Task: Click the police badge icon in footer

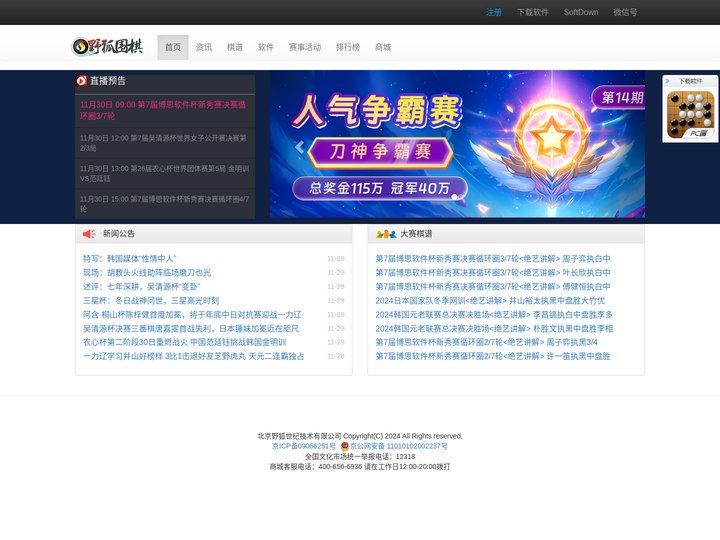Action: pos(345,446)
